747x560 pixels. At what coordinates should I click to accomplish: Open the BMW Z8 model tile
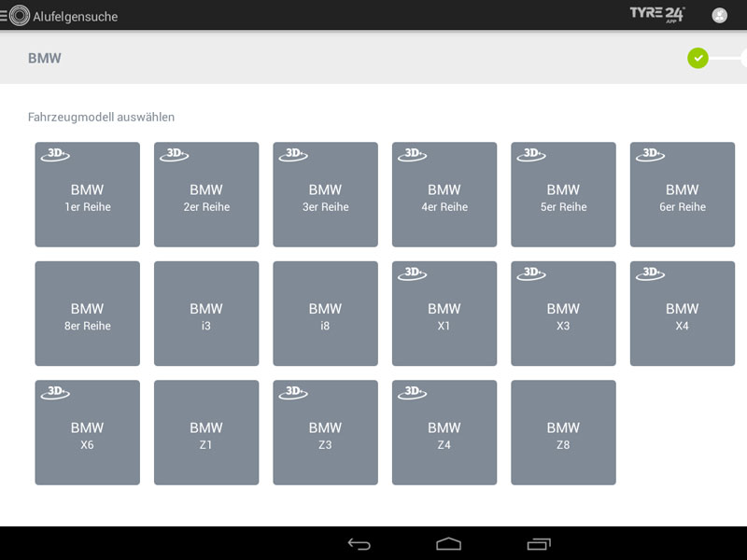click(x=563, y=433)
